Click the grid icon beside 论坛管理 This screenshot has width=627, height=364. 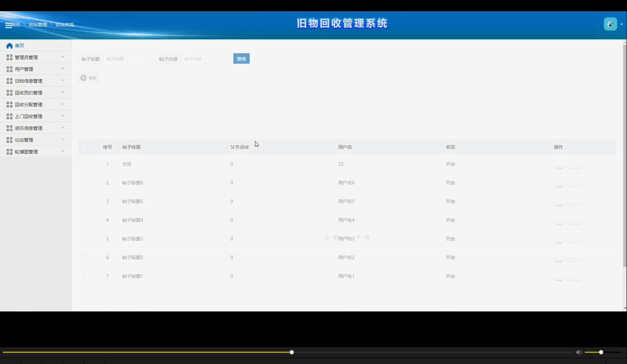(10, 140)
